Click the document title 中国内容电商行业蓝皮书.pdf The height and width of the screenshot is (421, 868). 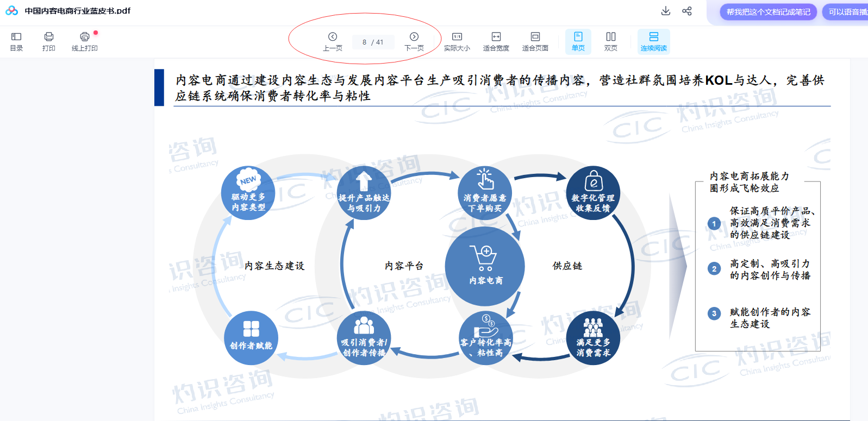click(78, 11)
